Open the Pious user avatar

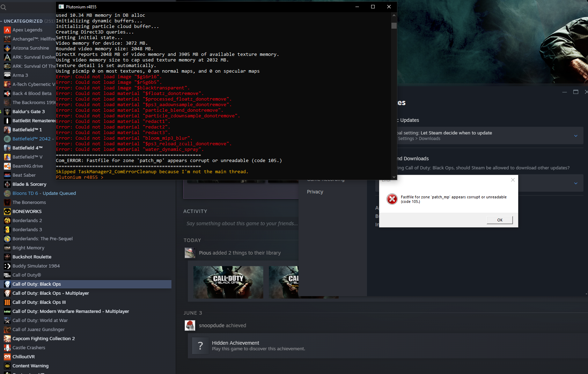[190, 253]
